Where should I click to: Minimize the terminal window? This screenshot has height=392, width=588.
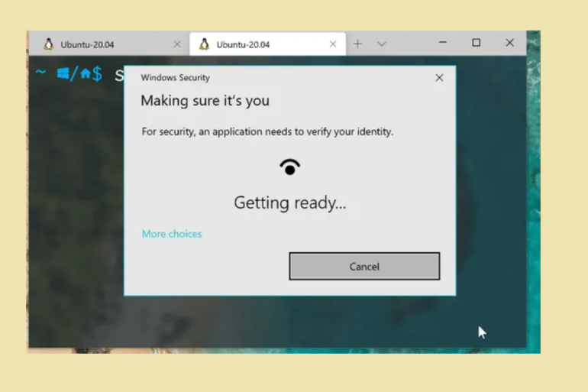443,43
